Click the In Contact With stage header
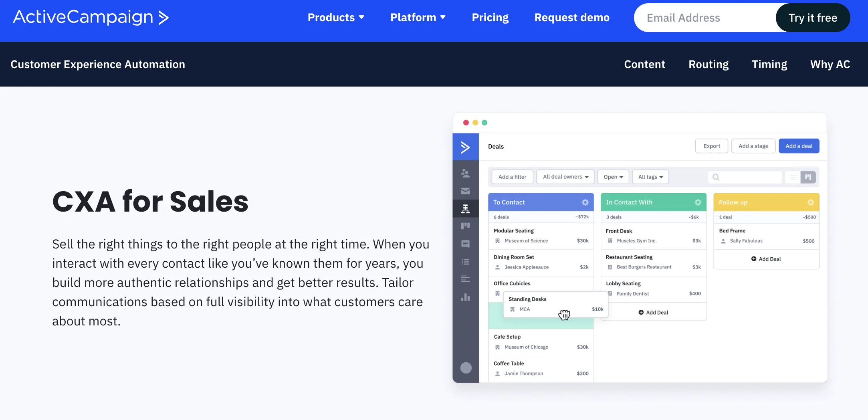Screen dimensions: 868x420 654,202
